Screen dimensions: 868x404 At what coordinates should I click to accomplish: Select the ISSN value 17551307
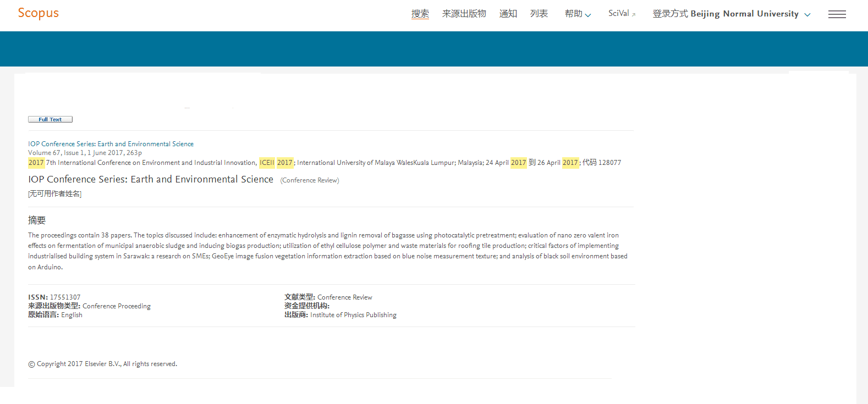[x=65, y=297]
